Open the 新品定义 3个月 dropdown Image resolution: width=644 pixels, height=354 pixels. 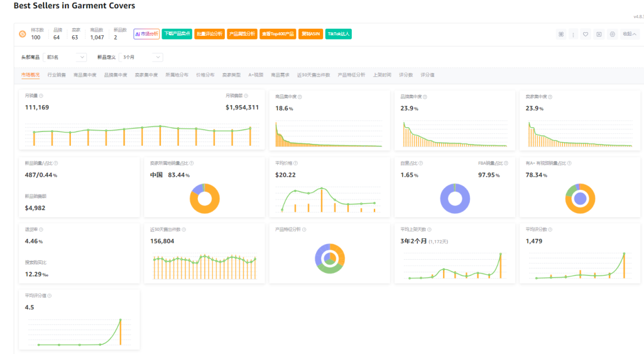pos(141,57)
